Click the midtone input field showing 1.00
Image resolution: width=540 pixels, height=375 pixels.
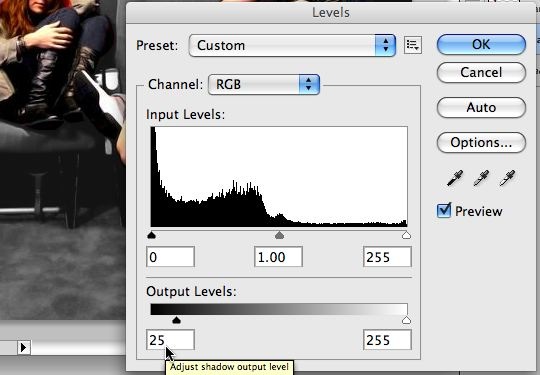tap(279, 257)
